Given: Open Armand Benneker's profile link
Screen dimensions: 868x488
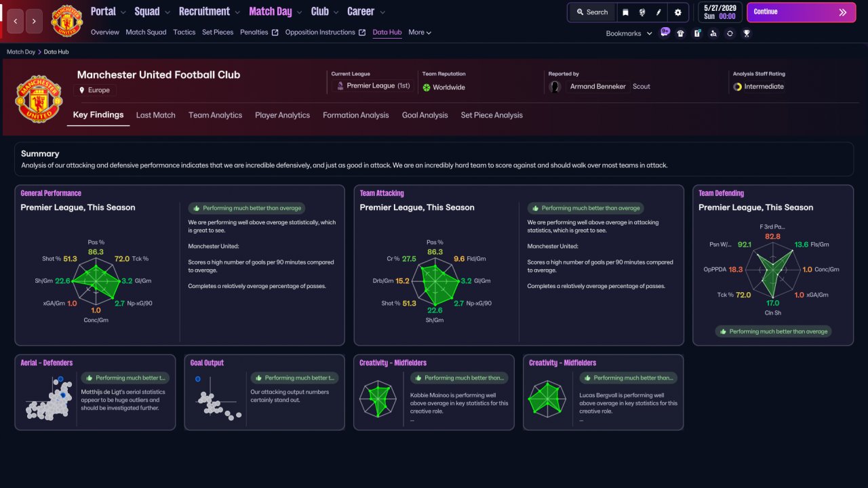Looking at the screenshot, I should [598, 87].
